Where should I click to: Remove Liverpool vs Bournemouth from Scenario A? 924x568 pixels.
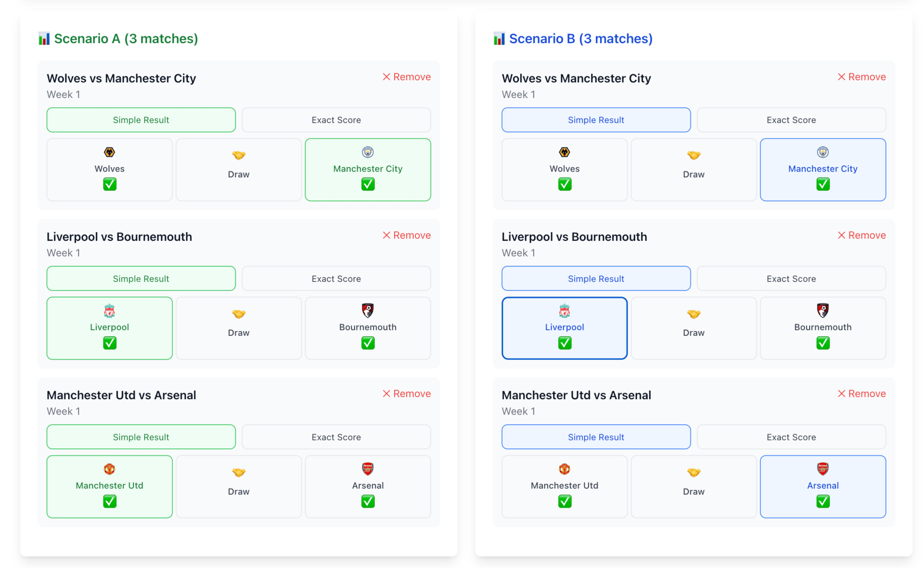(407, 235)
